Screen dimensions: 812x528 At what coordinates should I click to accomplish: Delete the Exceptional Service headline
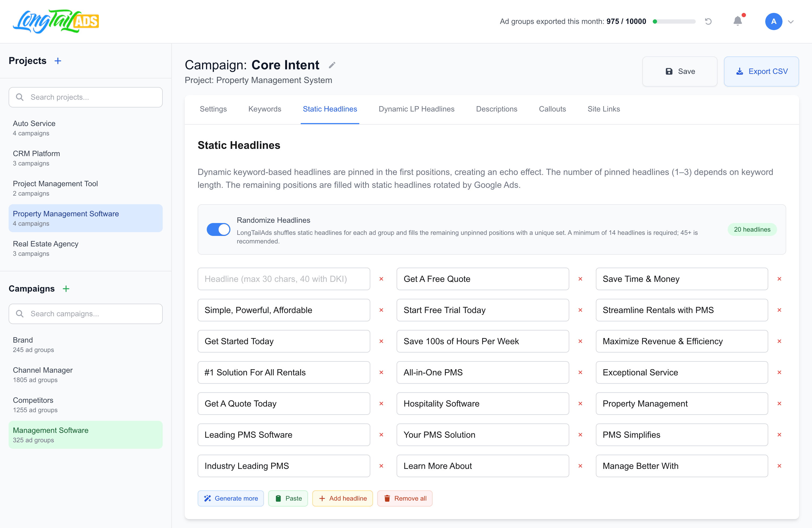(x=780, y=372)
